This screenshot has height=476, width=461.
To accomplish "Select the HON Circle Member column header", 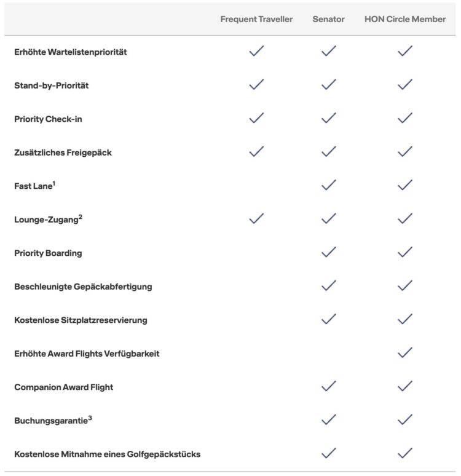I will 405,19.
